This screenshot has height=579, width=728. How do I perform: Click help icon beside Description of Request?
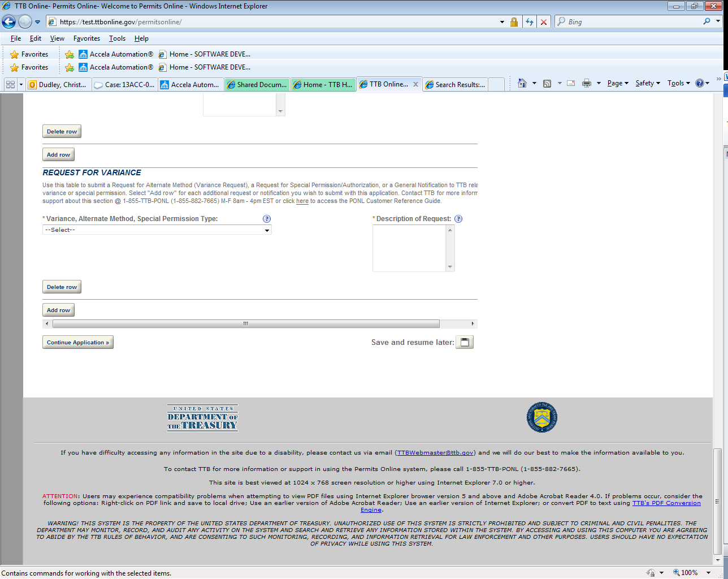[x=458, y=219]
